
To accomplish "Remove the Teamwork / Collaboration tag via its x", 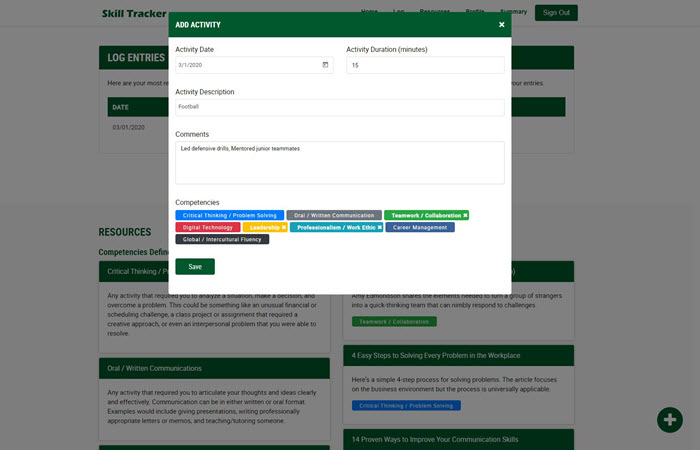I will tap(465, 215).
